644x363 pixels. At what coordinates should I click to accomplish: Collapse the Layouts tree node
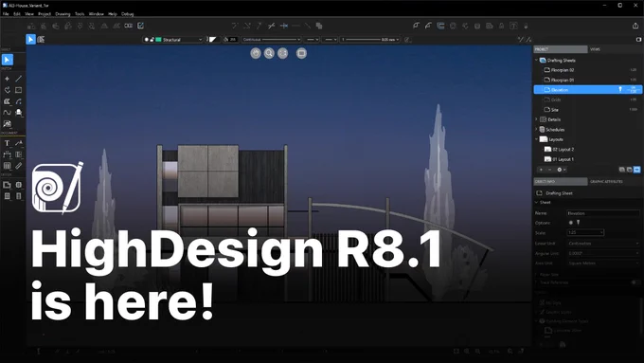pyautogui.click(x=536, y=139)
